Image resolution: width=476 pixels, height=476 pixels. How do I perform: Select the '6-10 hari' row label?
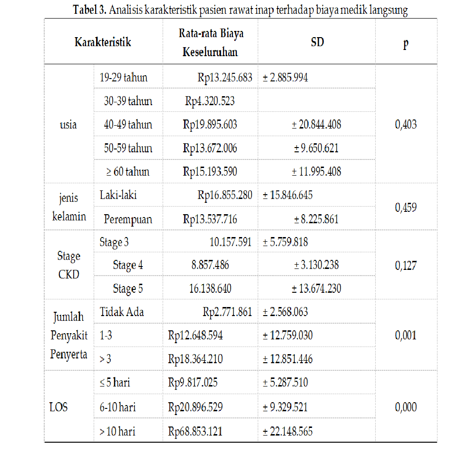click(117, 407)
